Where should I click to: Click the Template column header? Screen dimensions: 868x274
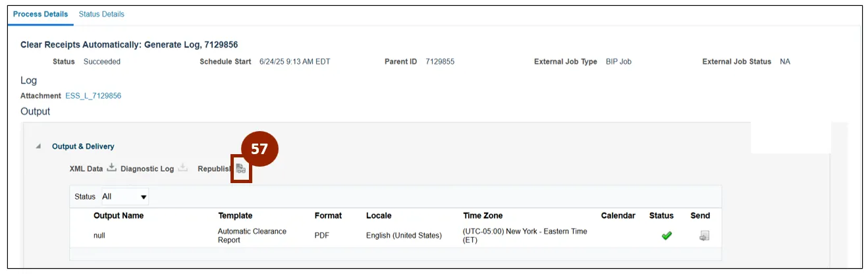coord(235,215)
